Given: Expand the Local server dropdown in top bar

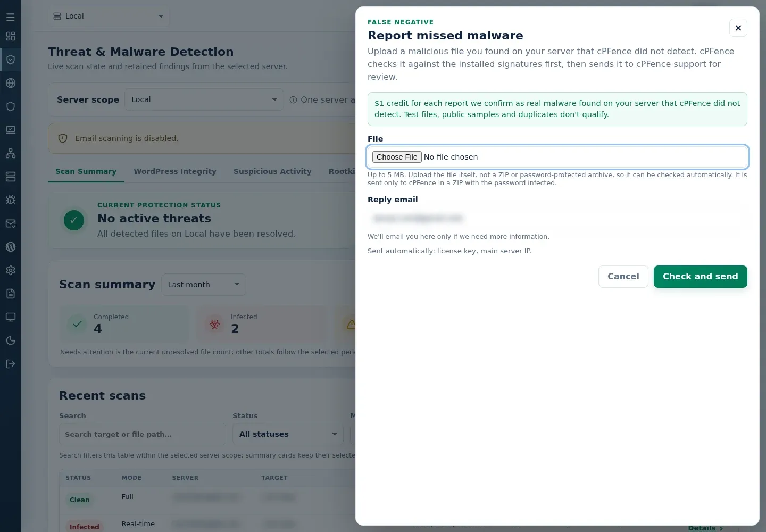Looking at the screenshot, I should tap(109, 16).
